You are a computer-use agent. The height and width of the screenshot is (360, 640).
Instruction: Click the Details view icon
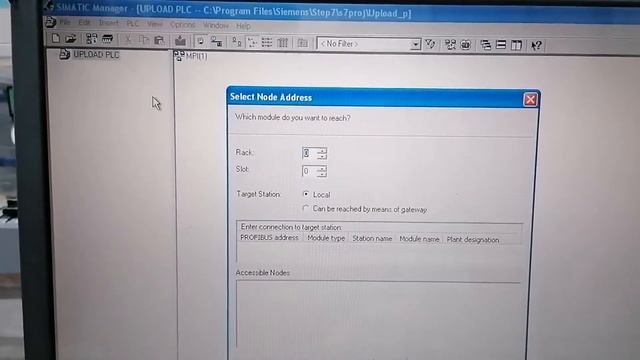[282, 43]
